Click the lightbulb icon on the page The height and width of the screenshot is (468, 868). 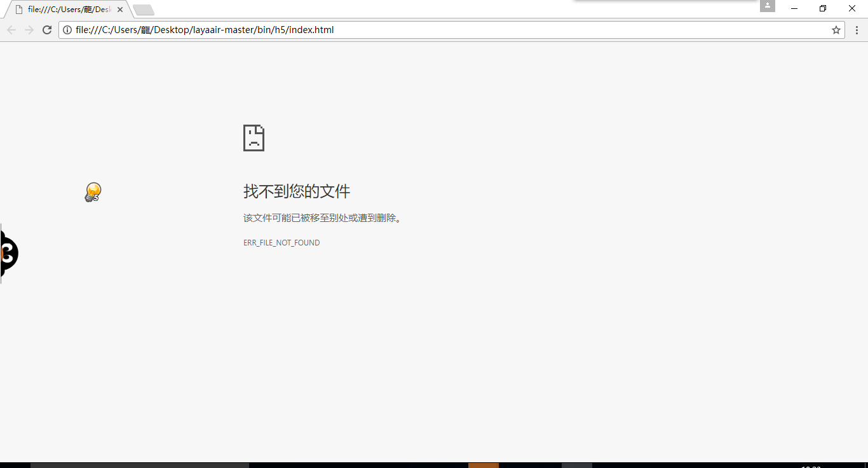93,192
